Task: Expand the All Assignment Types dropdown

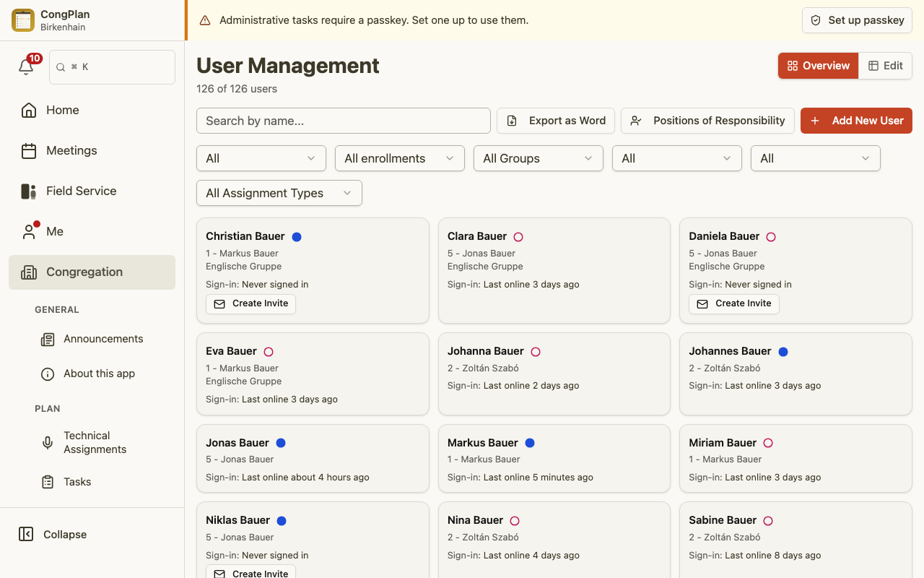Action: tap(279, 193)
